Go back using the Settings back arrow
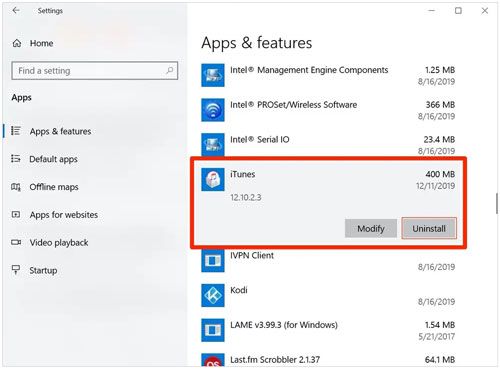The image size is (500, 369). click(16, 11)
